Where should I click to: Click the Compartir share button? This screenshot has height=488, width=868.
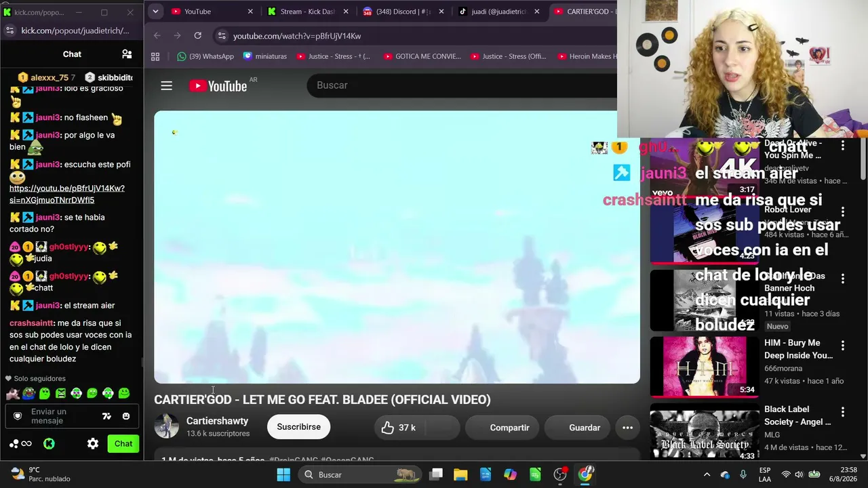[501, 428]
